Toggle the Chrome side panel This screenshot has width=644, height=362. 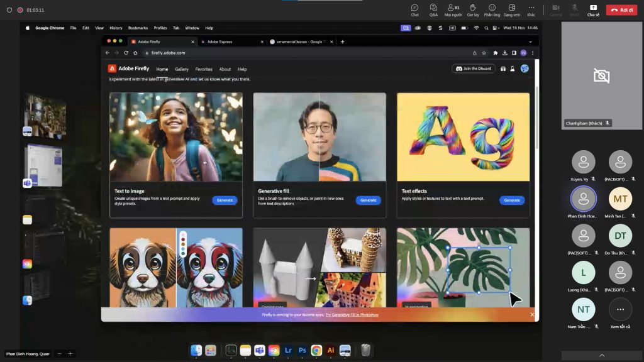pyautogui.click(x=514, y=53)
